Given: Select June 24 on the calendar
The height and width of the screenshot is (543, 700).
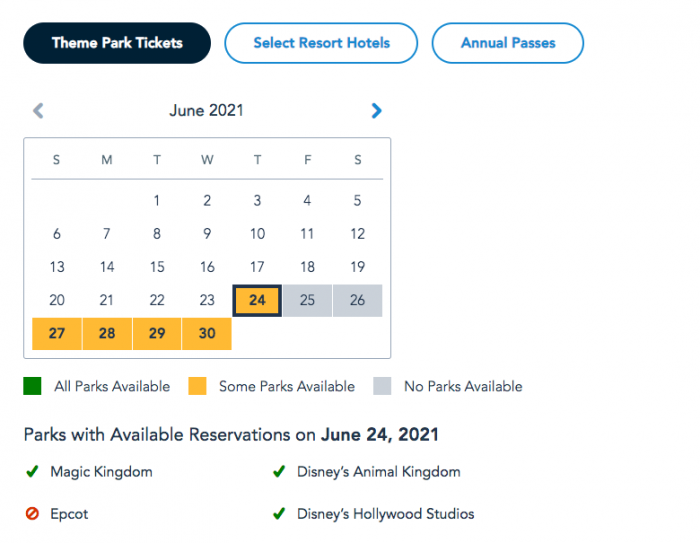Looking at the screenshot, I should coord(257,300).
